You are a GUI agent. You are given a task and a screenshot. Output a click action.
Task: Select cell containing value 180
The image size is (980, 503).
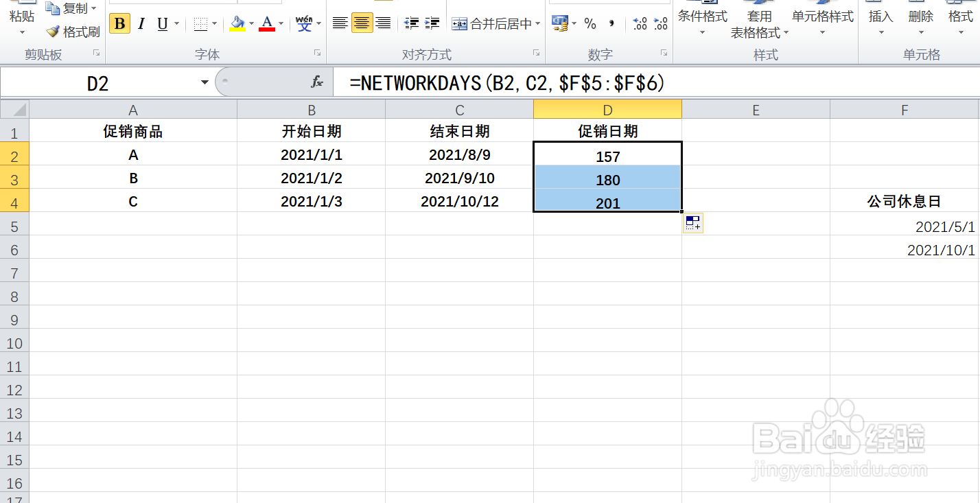pos(608,178)
